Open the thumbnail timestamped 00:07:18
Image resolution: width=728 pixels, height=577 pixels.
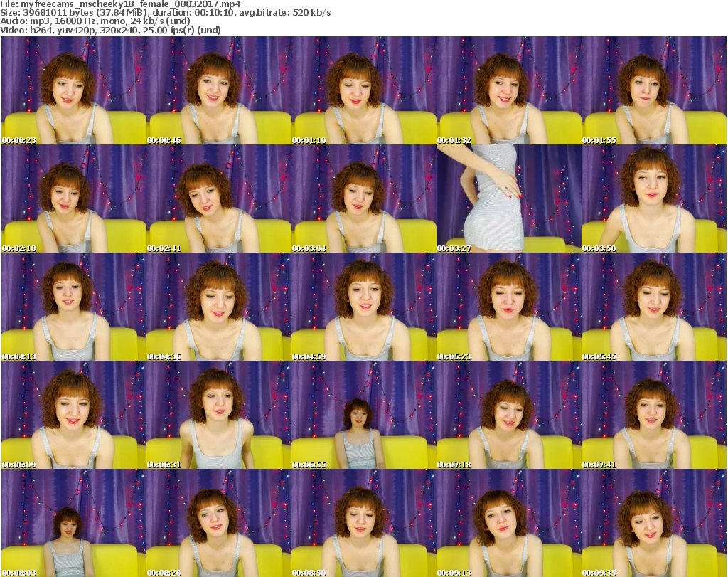pos(508,415)
